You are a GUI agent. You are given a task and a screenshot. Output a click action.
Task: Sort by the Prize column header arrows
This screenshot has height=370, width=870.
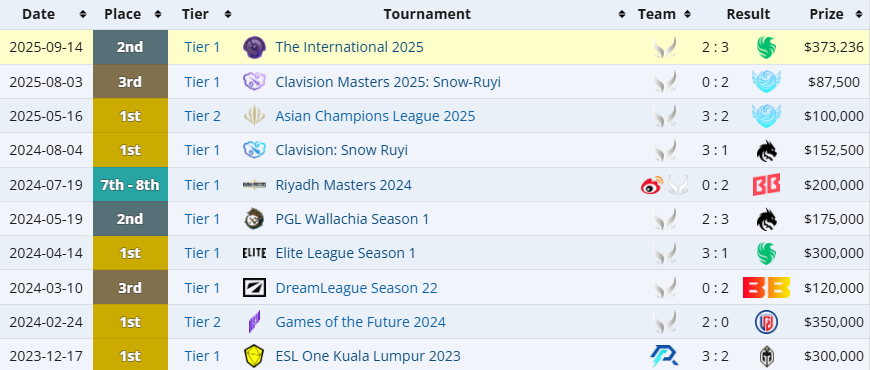click(x=859, y=14)
